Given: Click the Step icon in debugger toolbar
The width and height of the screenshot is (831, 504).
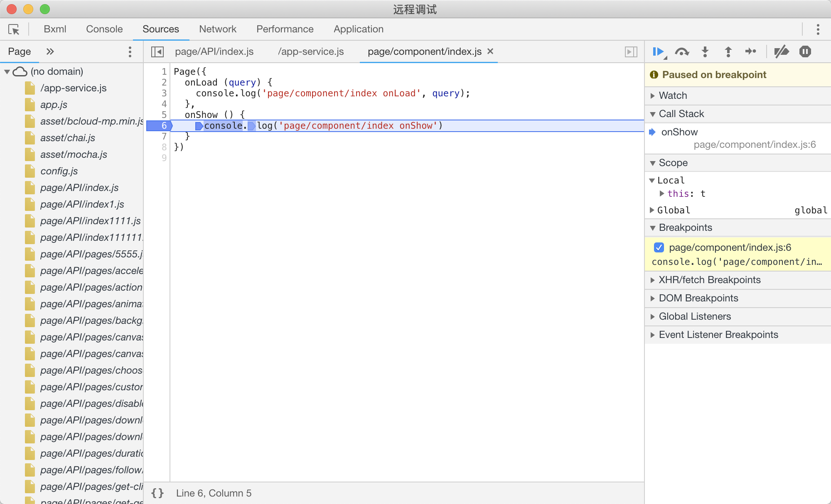Looking at the screenshot, I should (x=750, y=51).
